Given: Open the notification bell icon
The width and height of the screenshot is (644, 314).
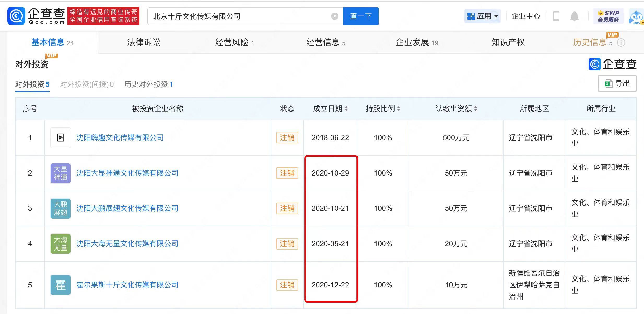Looking at the screenshot, I should point(574,16).
